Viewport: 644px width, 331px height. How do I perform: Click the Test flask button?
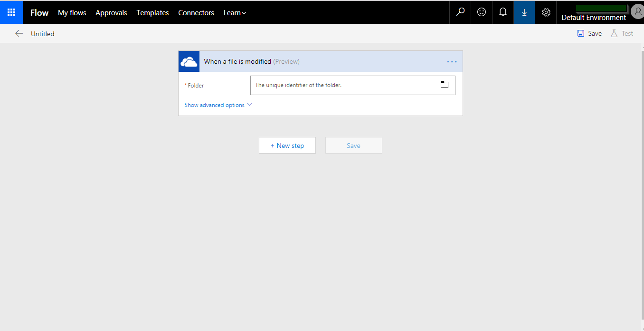coord(622,33)
